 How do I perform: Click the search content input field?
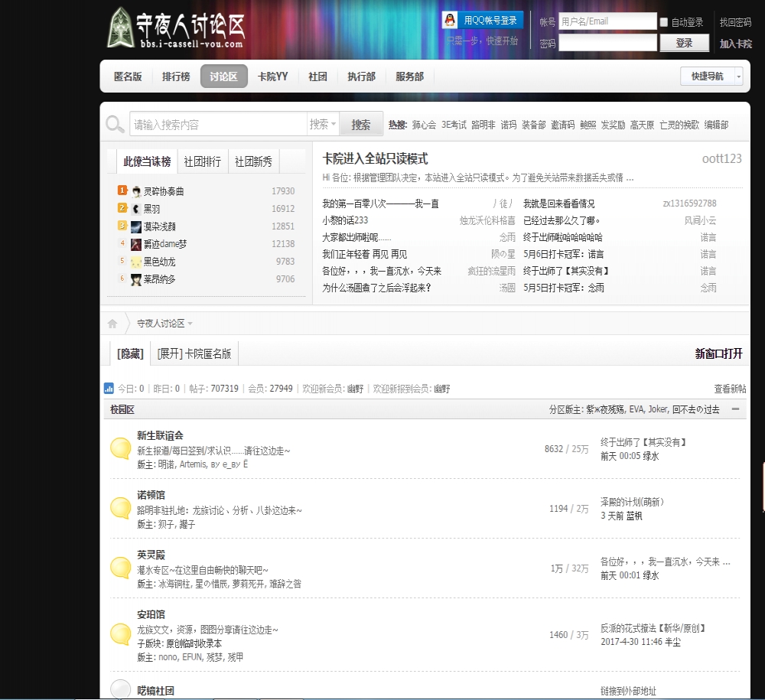(218, 125)
